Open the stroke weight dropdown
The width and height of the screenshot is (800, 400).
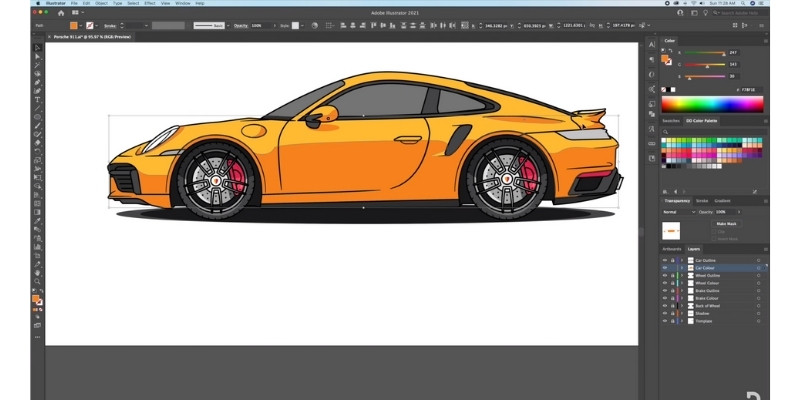pos(146,26)
